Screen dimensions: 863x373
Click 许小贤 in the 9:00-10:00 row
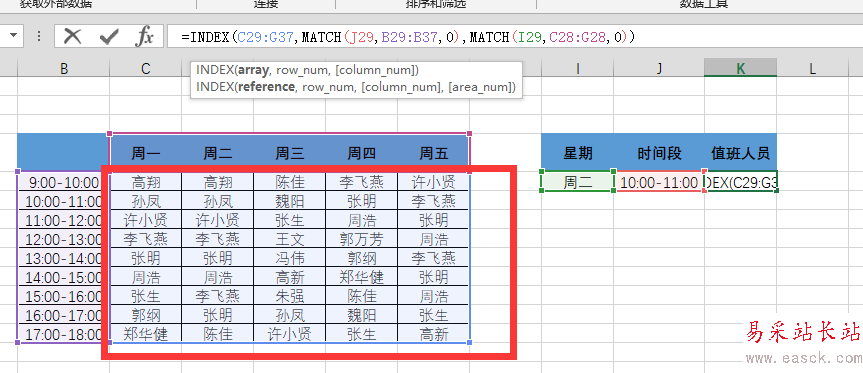point(434,182)
